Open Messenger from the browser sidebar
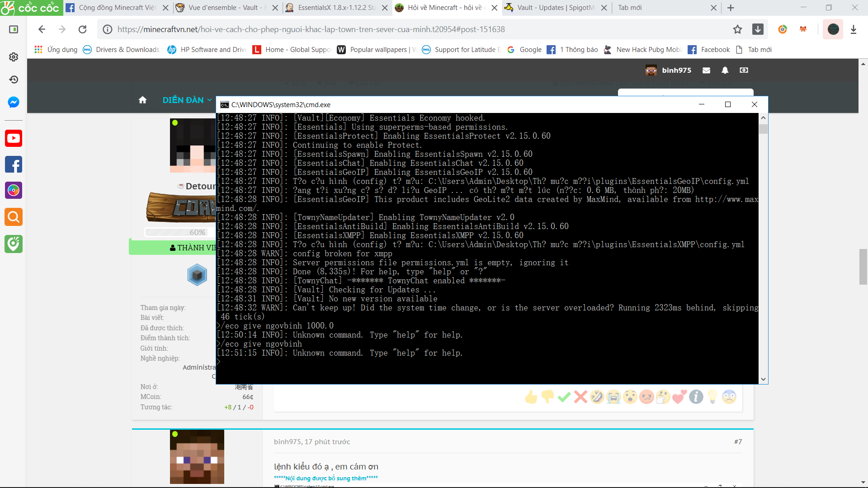868x488 pixels. pyautogui.click(x=14, y=102)
